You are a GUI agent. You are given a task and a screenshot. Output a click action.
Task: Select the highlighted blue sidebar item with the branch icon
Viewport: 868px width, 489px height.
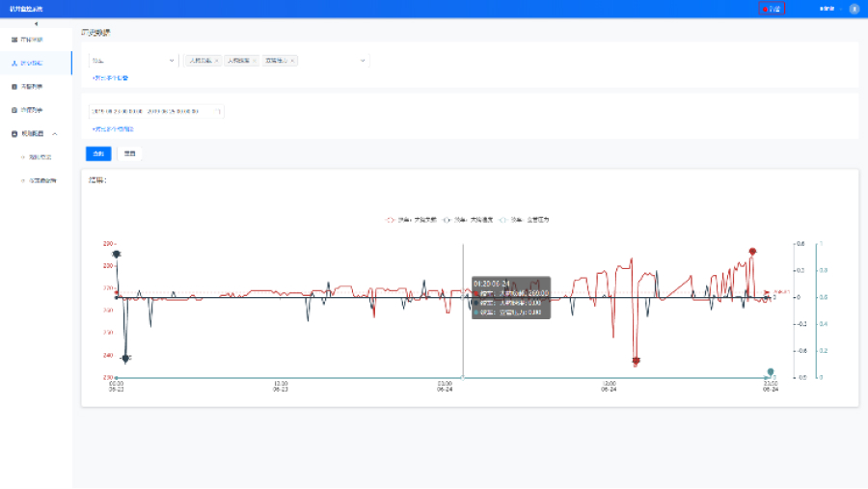tap(36, 63)
